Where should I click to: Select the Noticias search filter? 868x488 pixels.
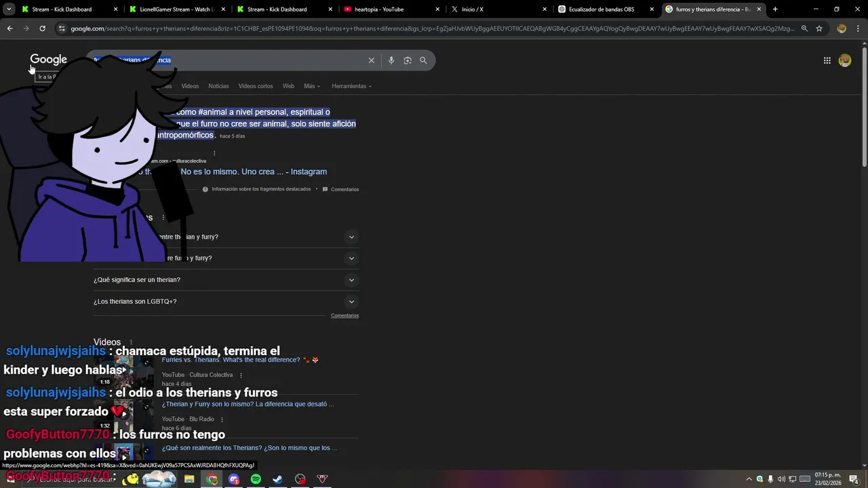218,86
